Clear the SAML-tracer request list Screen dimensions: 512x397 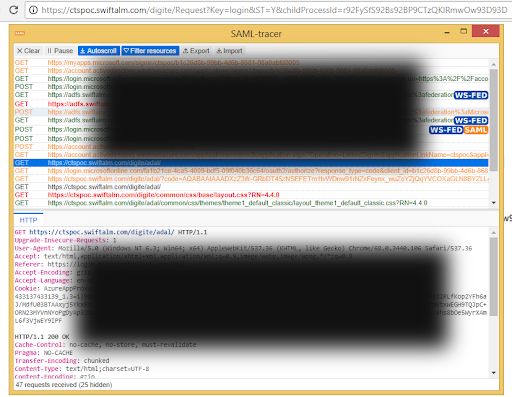28,51
